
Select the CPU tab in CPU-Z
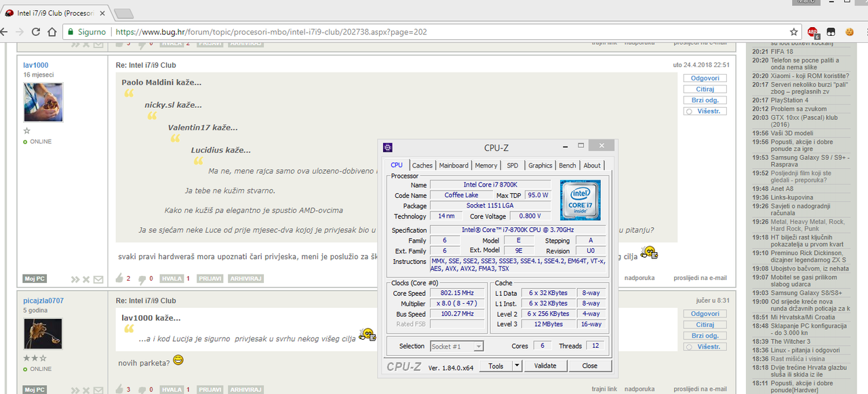(x=397, y=165)
